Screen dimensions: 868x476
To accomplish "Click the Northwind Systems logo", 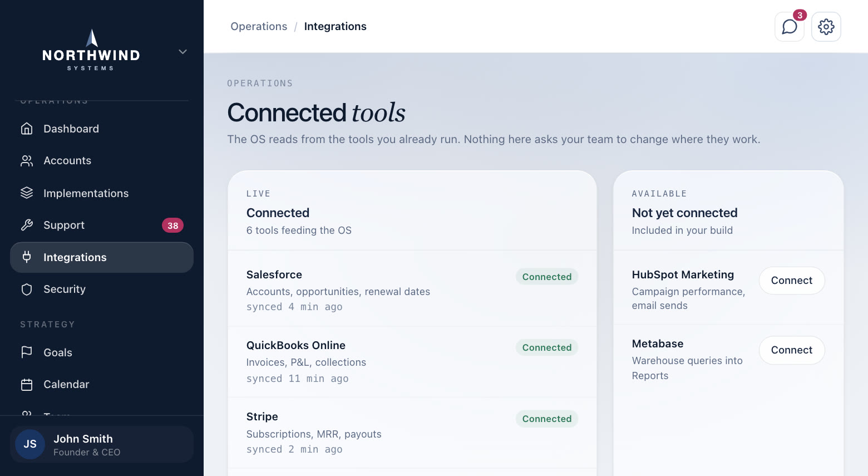I will tap(91, 50).
